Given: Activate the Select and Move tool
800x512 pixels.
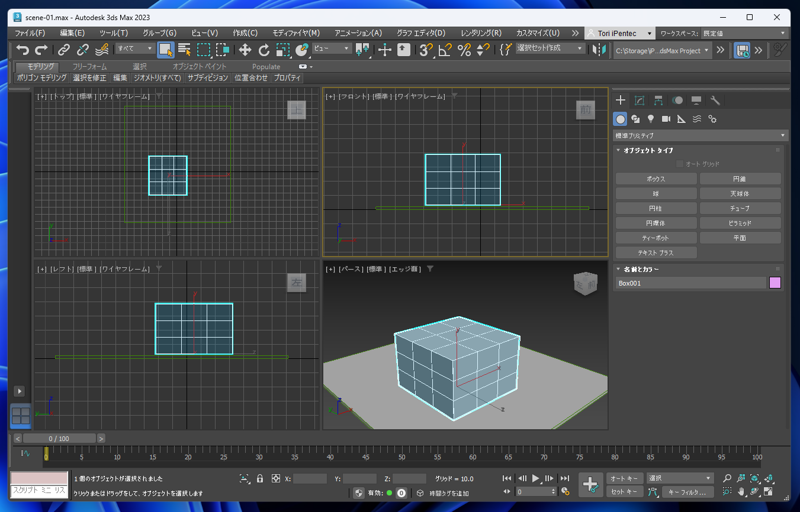Looking at the screenshot, I should coord(245,49).
